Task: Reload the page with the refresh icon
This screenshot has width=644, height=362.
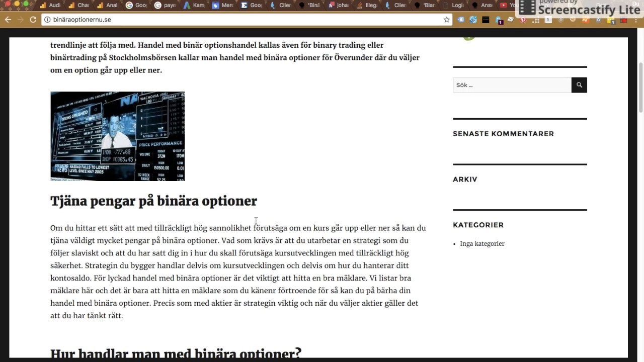Action: pyautogui.click(x=33, y=20)
